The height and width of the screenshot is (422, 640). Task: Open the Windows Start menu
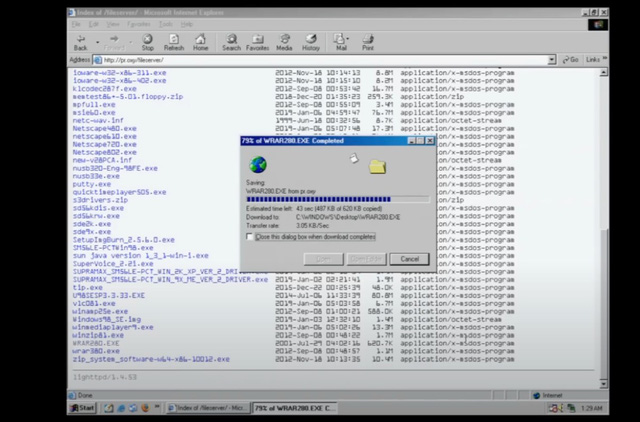coord(82,408)
